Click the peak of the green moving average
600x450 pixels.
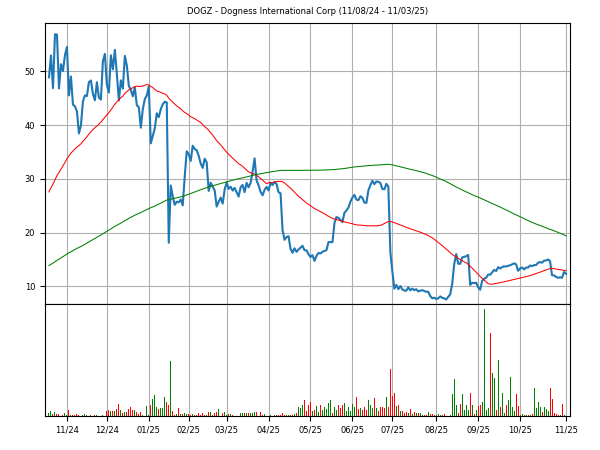pyautogui.click(x=388, y=164)
